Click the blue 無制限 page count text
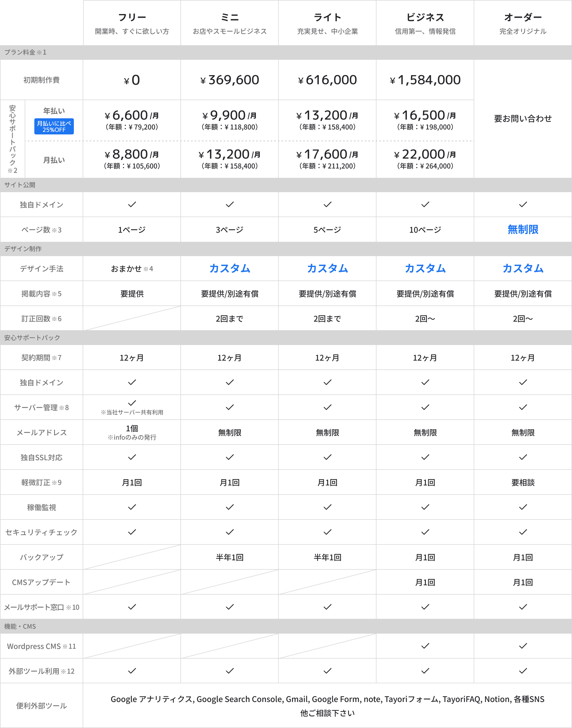The image size is (572, 728). (523, 229)
